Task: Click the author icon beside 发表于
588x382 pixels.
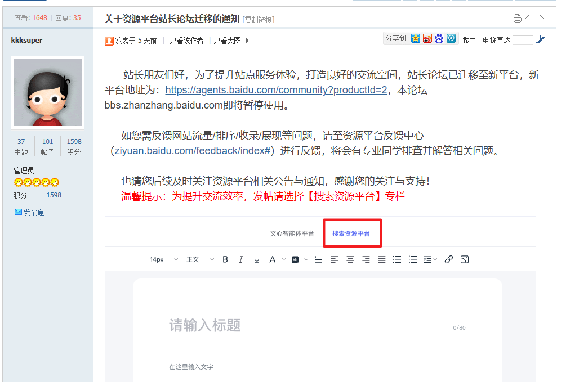Action: (109, 41)
